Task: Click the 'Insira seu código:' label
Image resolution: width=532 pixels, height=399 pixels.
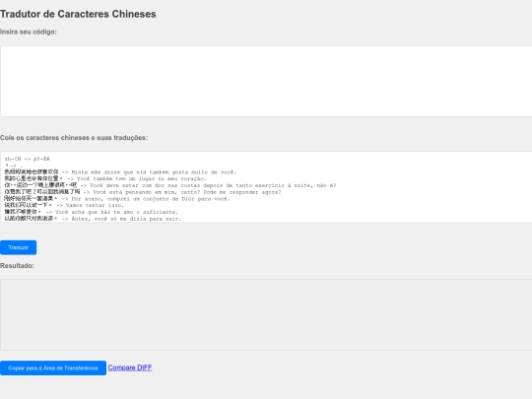Action: 29,32
